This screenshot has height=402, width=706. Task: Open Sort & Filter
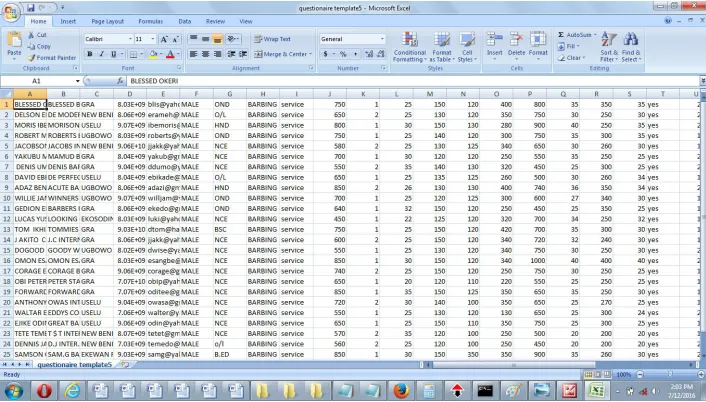pyautogui.click(x=609, y=47)
